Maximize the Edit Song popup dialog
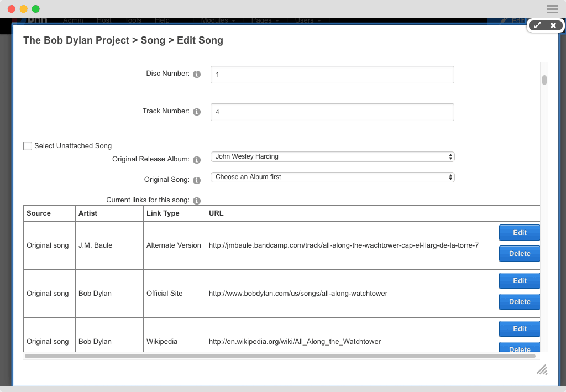566x392 pixels. click(537, 25)
